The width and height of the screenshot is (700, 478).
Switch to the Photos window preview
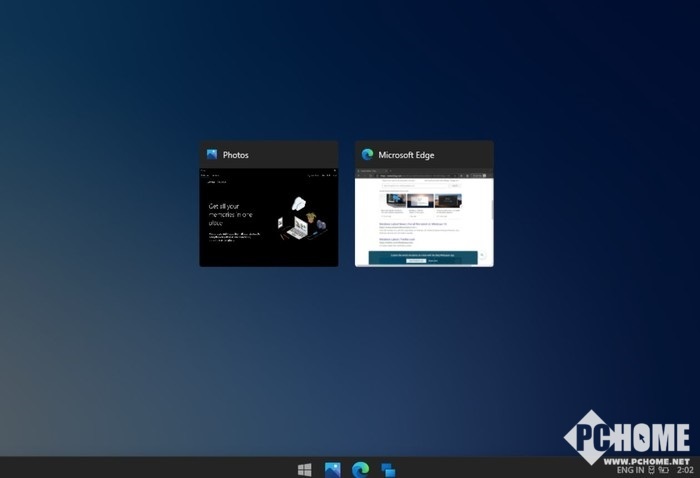pyautogui.click(x=268, y=217)
